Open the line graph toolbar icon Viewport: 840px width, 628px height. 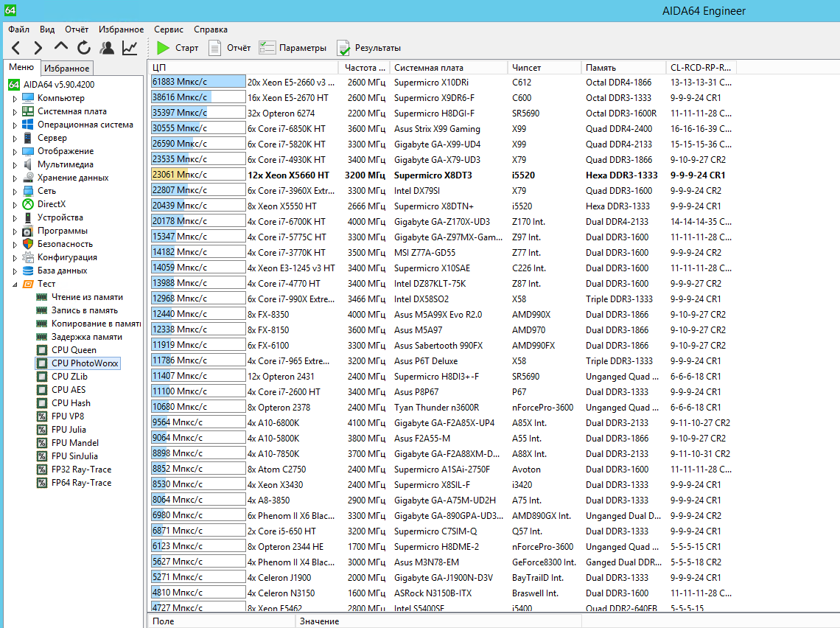[130, 48]
